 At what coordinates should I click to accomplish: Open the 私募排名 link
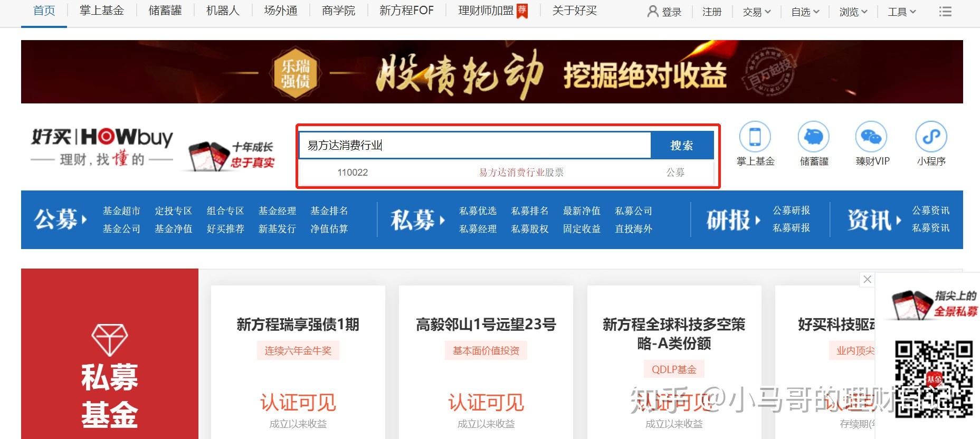tap(530, 211)
